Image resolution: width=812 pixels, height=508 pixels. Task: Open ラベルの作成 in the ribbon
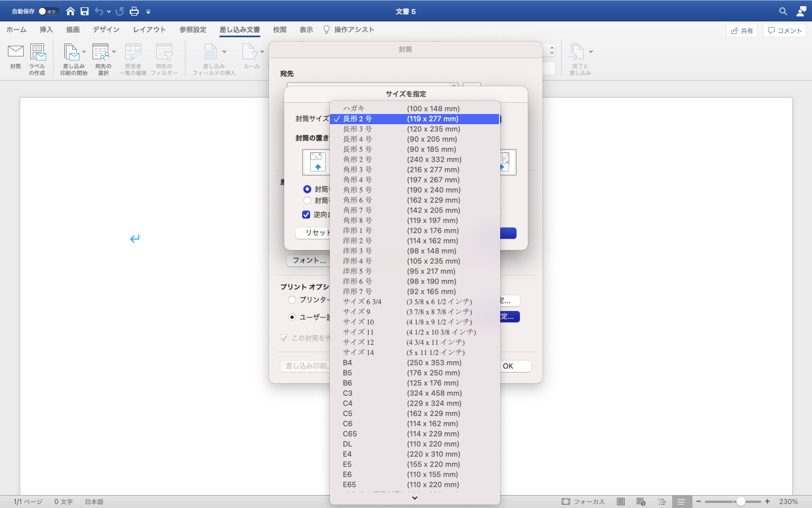(37, 60)
